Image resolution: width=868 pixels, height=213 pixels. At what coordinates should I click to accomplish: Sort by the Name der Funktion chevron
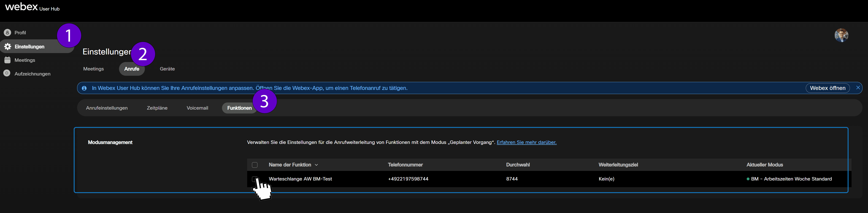(x=316, y=165)
